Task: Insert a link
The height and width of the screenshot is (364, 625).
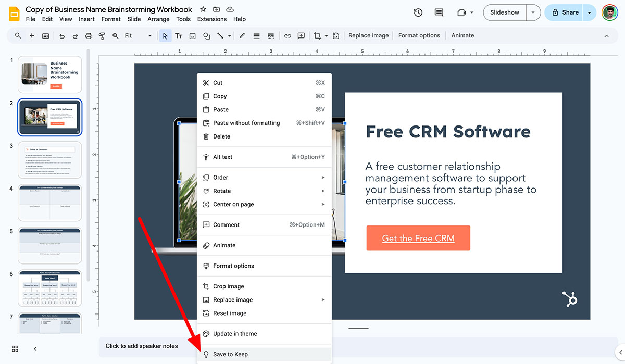Action: (287, 35)
